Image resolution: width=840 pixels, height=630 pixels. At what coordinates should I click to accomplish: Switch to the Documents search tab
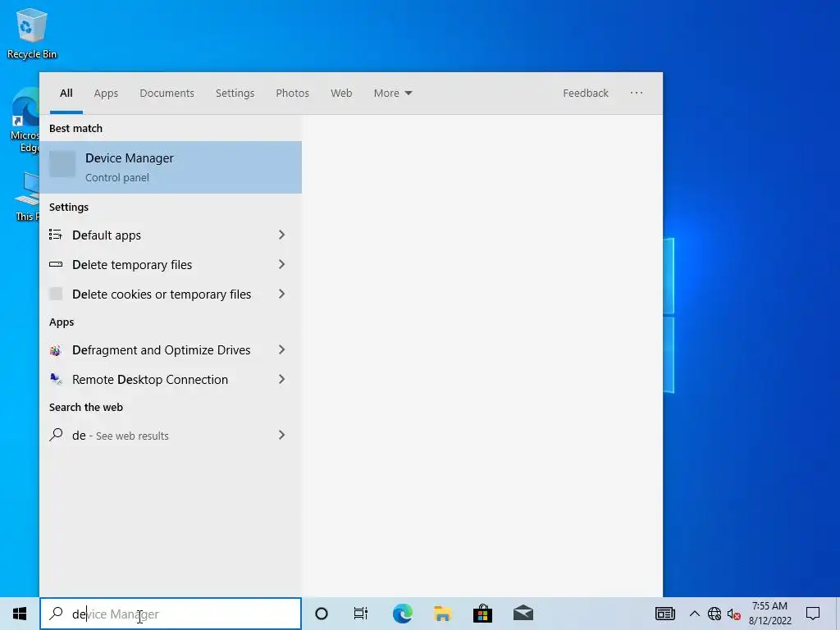coord(167,94)
